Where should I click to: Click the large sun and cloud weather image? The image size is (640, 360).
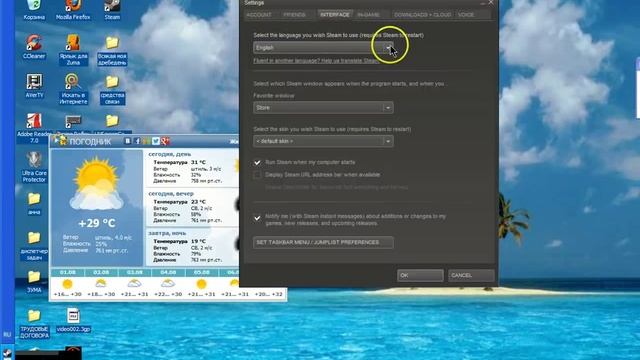click(97, 184)
